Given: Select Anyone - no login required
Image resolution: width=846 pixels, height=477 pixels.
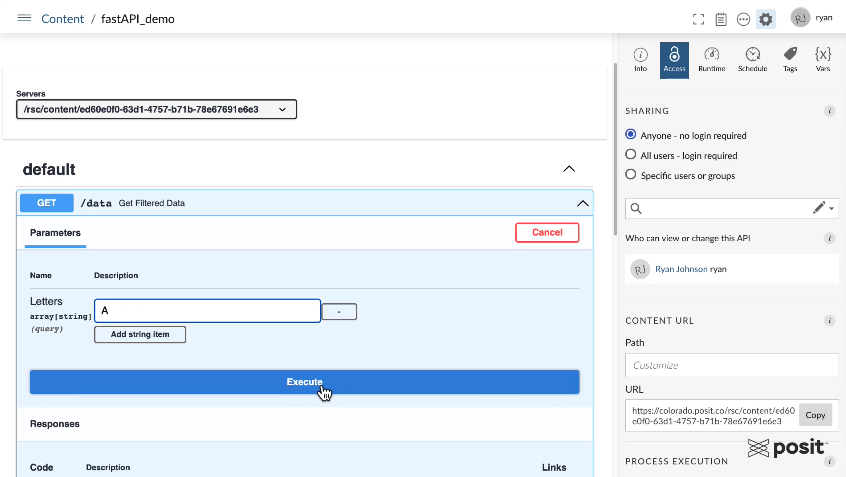Looking at the screenshot, I should (631, 135).
